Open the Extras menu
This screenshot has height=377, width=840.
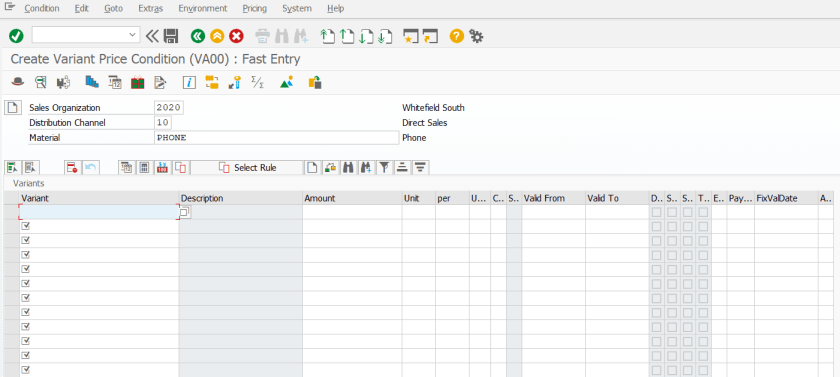coord(151,9)
